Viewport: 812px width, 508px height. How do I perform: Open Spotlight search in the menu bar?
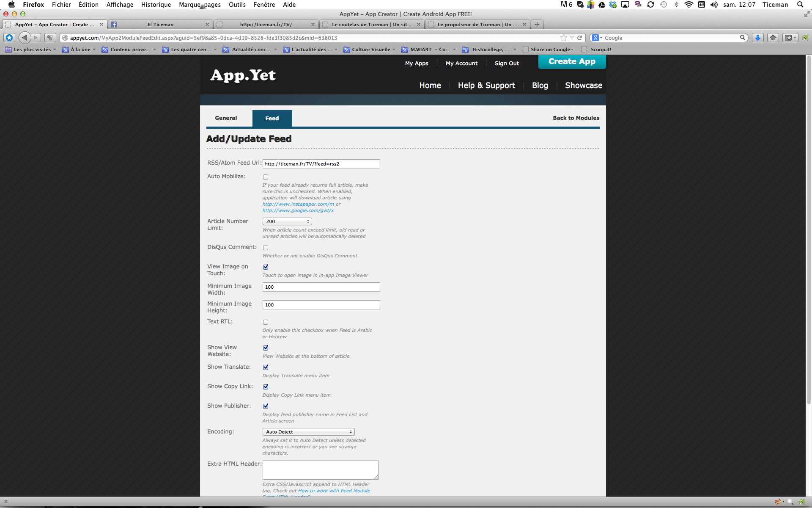(x=800, y=5)
